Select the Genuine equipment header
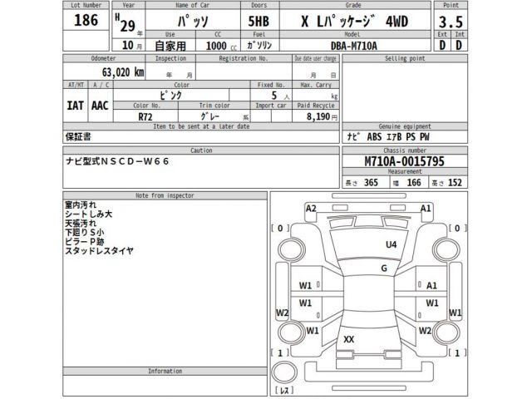The width and height of the screenshot is (532, 399). point(405,126)
